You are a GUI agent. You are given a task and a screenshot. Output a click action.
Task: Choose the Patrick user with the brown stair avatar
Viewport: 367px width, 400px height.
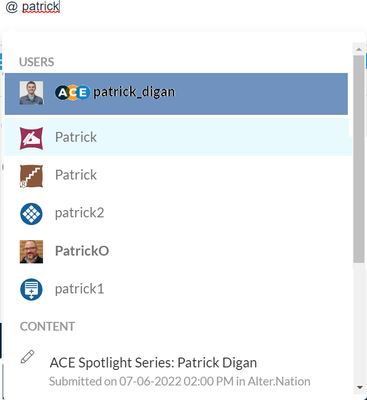(178, 175)
